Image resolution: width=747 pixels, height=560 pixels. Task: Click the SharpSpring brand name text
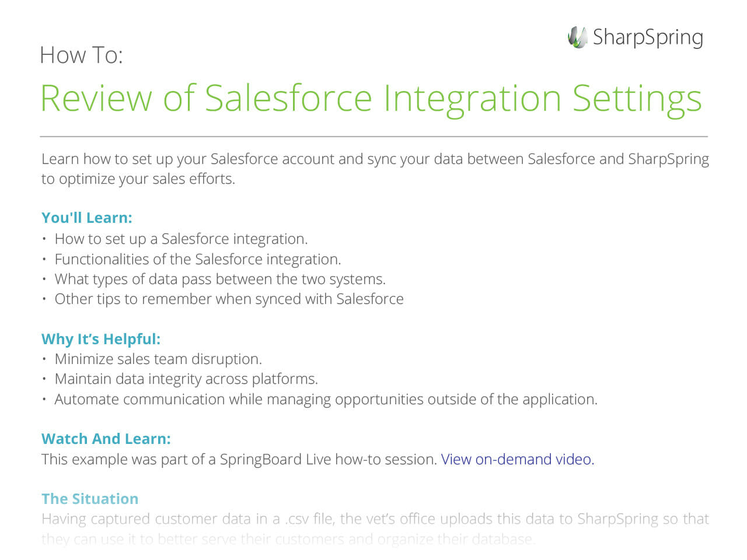point(648,37)
